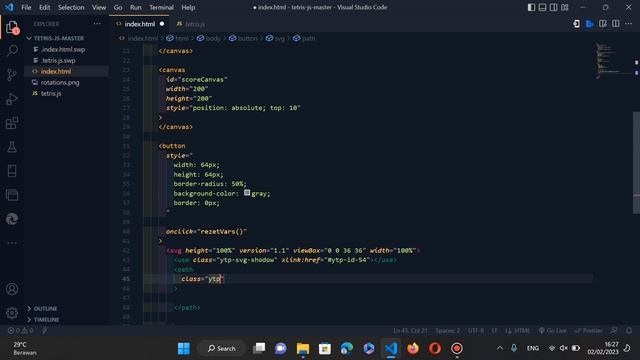Open Firefox from the taskbar
This screenshot has width=640, height=360.
click(x=413, y=348)
